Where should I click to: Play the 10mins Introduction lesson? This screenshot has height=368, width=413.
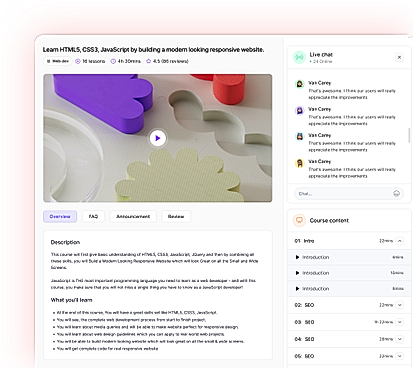pyautogui.click(x=297, y=273)
